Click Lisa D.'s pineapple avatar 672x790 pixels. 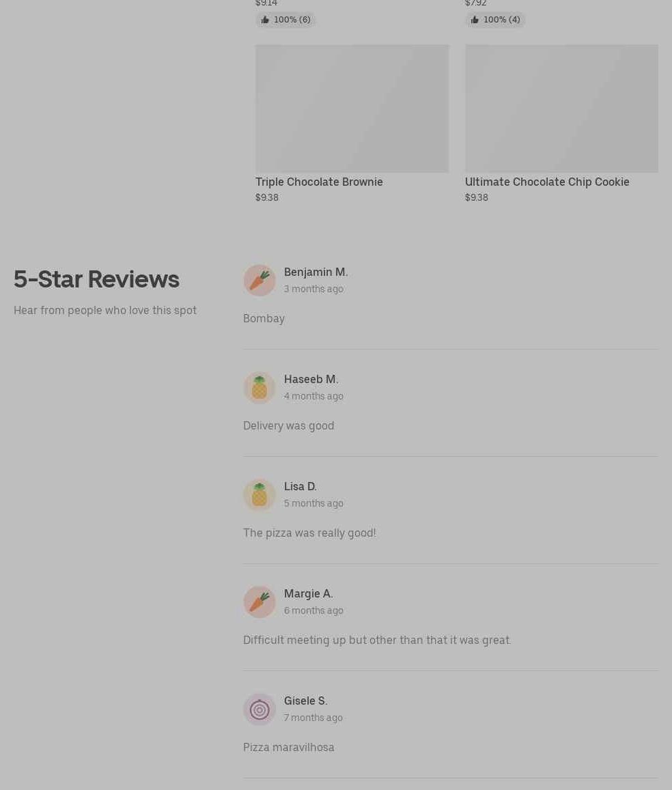click(x=260, y=495)
